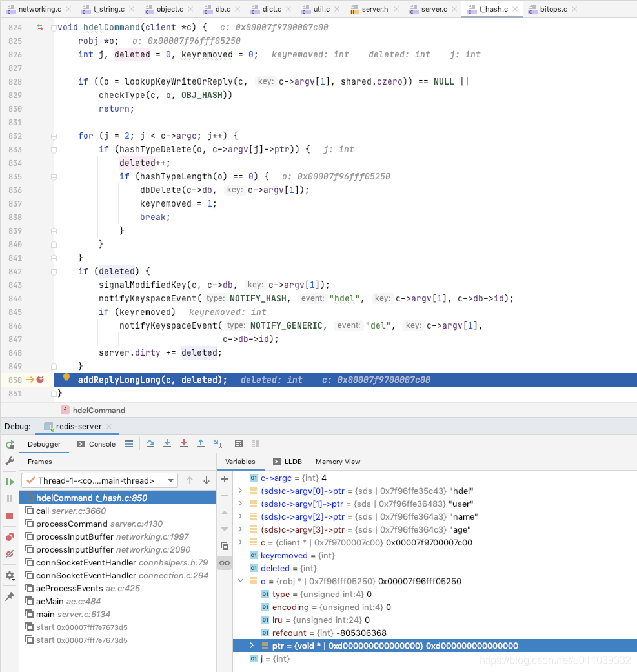Click the Rerun redis-server icon
The image size is (637, 672).
click(10, 444)
